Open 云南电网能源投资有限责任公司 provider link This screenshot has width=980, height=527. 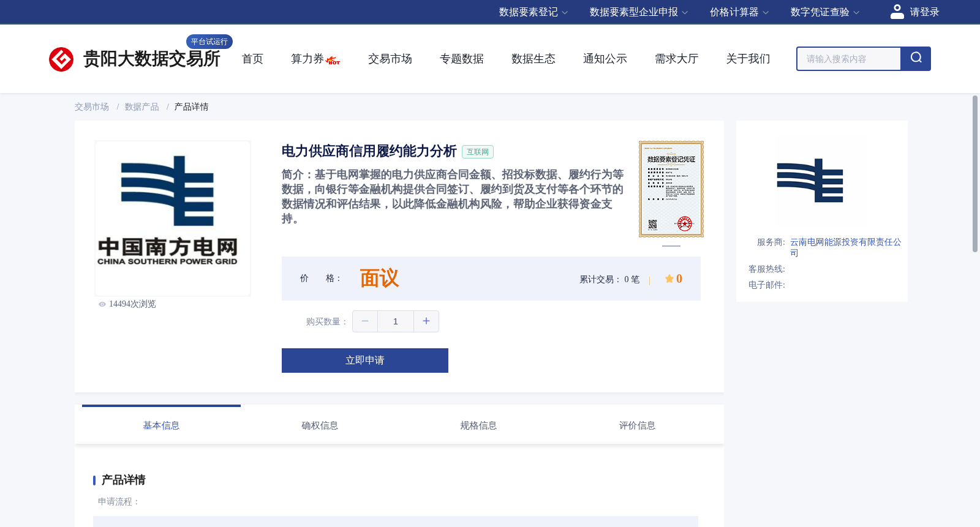[846, 247]
